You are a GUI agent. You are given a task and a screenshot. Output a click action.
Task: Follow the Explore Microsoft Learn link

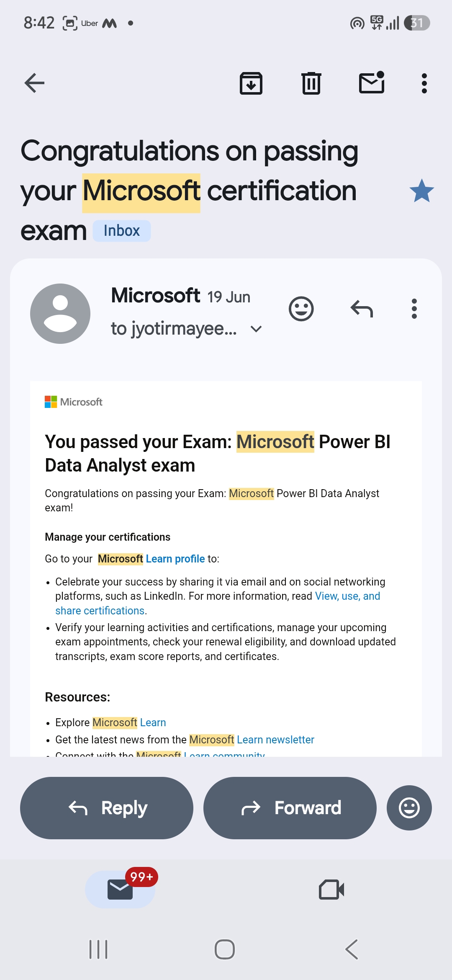click(x=129, y=722)
